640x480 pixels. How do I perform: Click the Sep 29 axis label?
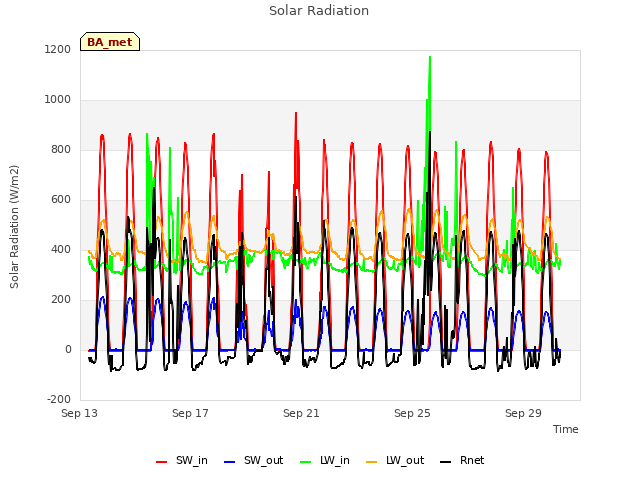tap(523, 413)
